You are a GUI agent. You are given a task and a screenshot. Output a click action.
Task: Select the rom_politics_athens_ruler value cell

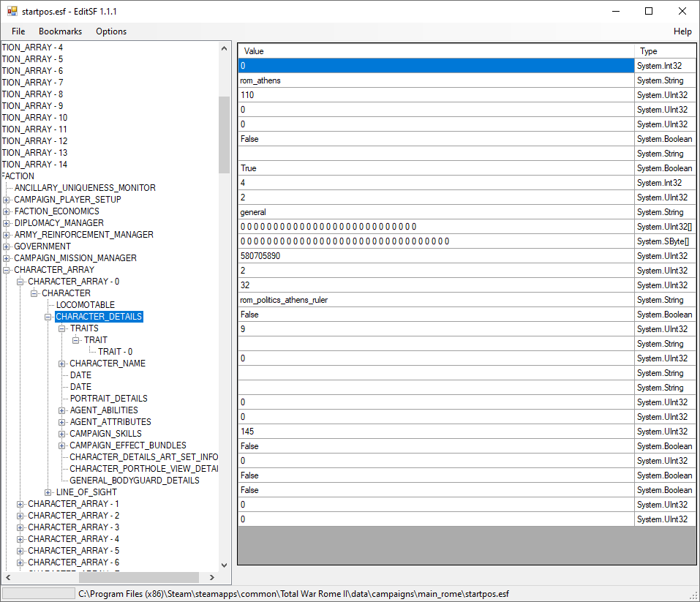pyautogui.click(x=436, y=300)
